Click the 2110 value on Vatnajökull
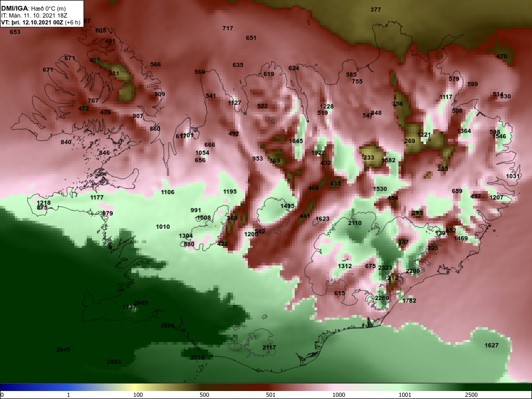 [x=354, y=223]
